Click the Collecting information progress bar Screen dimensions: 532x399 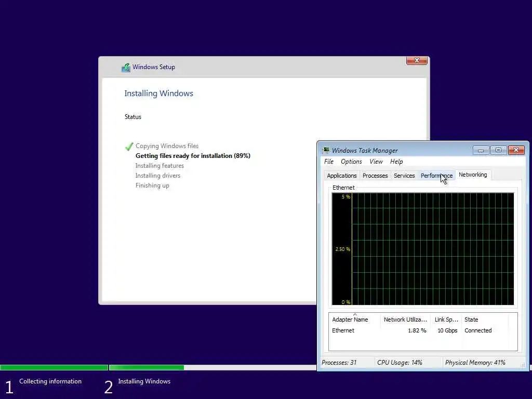pos(54,367)
